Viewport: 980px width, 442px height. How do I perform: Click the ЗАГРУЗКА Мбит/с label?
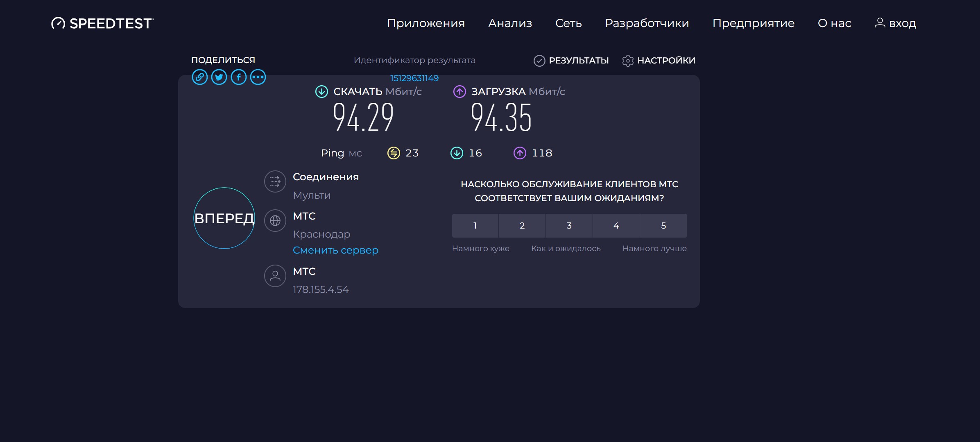click(x=518, y=92)
